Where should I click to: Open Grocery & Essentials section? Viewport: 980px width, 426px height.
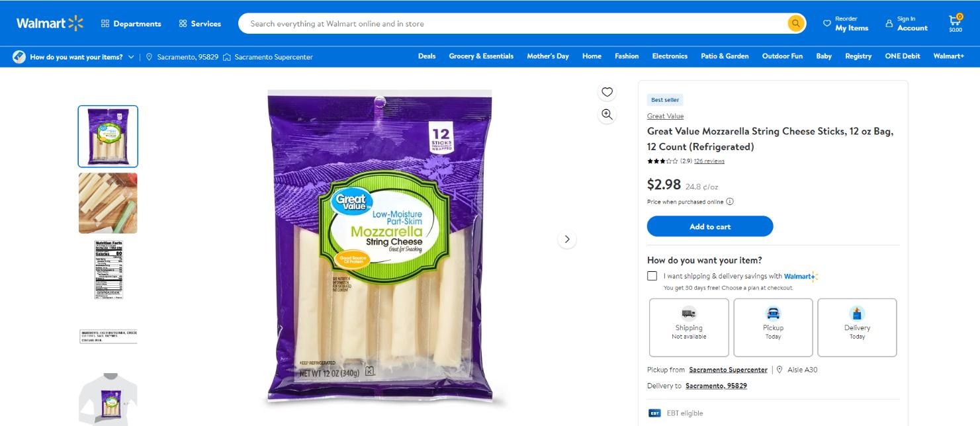click(480, 56)
